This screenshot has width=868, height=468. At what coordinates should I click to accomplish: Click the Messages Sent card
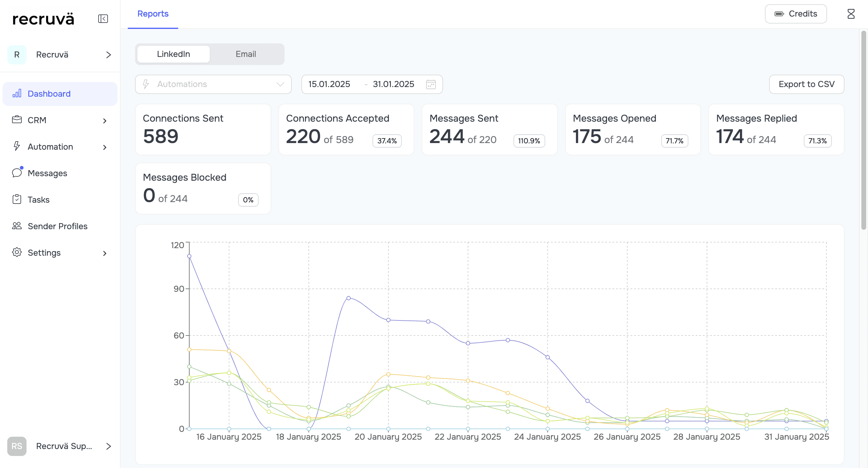(489, 129)
